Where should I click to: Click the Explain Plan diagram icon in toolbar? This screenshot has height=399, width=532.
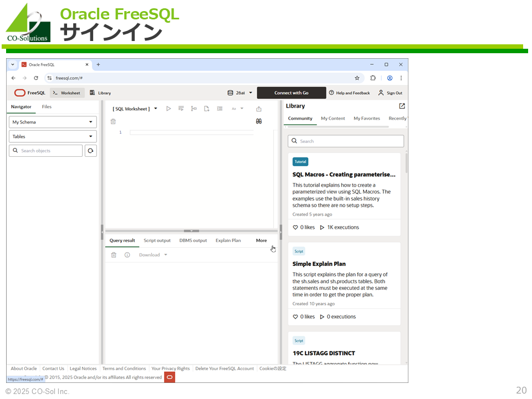click(193, 109)
